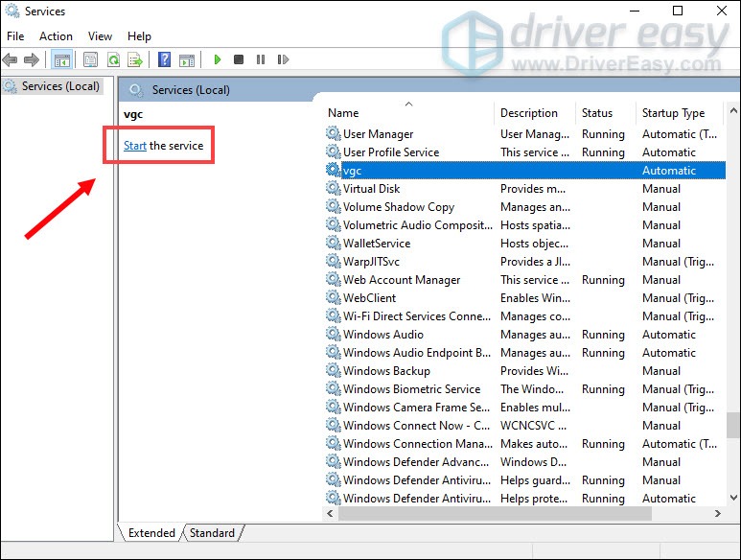Image resolution: width=741 pixels, height=560 pixels.
Task: Click the Forward arrow toolbar icon
Action: (x=32, y=59)
